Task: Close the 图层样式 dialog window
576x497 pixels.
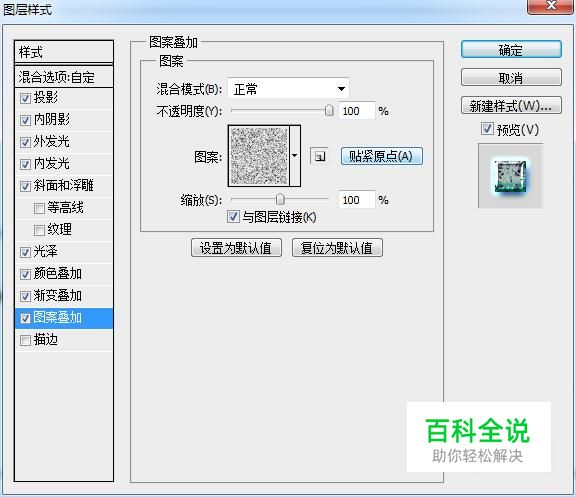Action: click(550, 6)
